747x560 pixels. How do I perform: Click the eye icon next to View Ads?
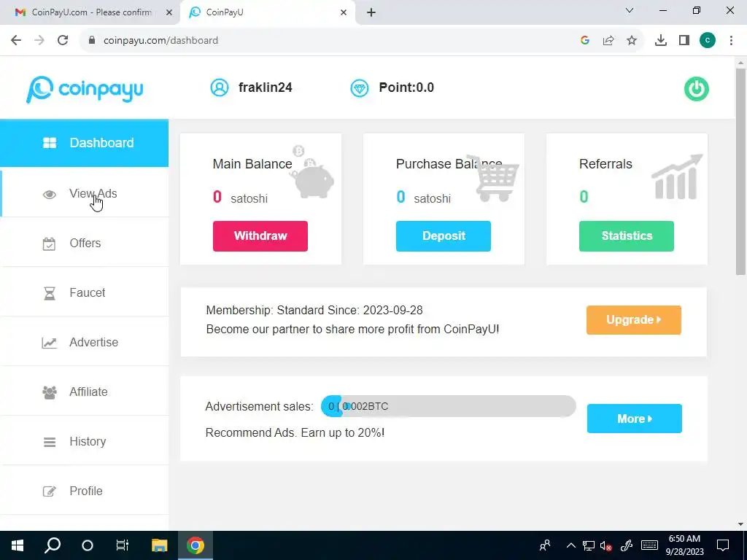click(50, 194)
